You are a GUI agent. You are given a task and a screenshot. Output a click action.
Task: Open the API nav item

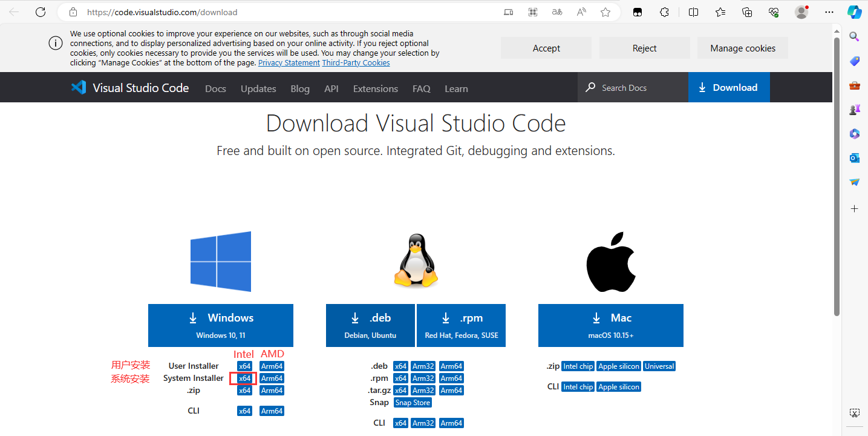coord(331,88)
